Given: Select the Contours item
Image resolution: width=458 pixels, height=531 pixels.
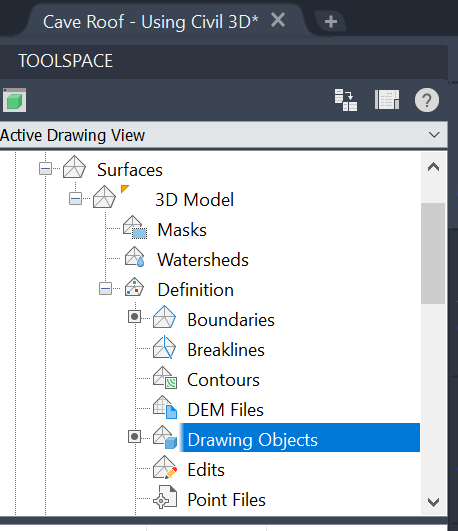Looking at the screenshot, I should click(223, 380).
